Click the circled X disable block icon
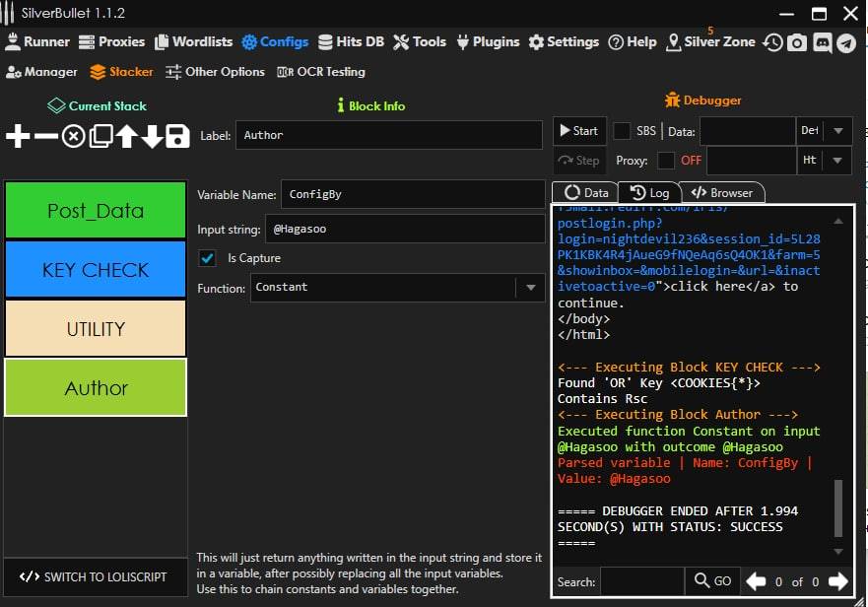 [x=73, y=136]
